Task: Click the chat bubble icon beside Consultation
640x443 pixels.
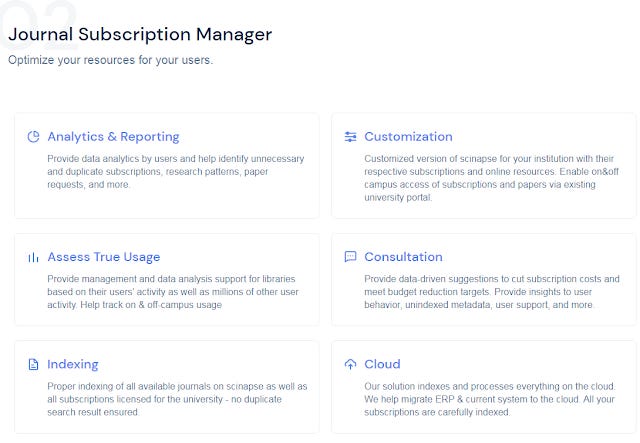Action: pyautogui.click(x=350, y=256)
